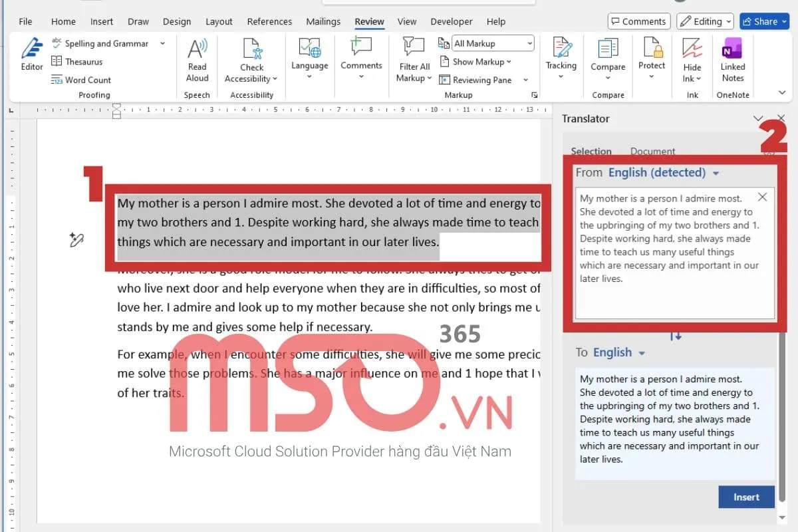The height and width of the screenshot is (532, 798).
Task: Open the Share menu
Action: (763, 21)
